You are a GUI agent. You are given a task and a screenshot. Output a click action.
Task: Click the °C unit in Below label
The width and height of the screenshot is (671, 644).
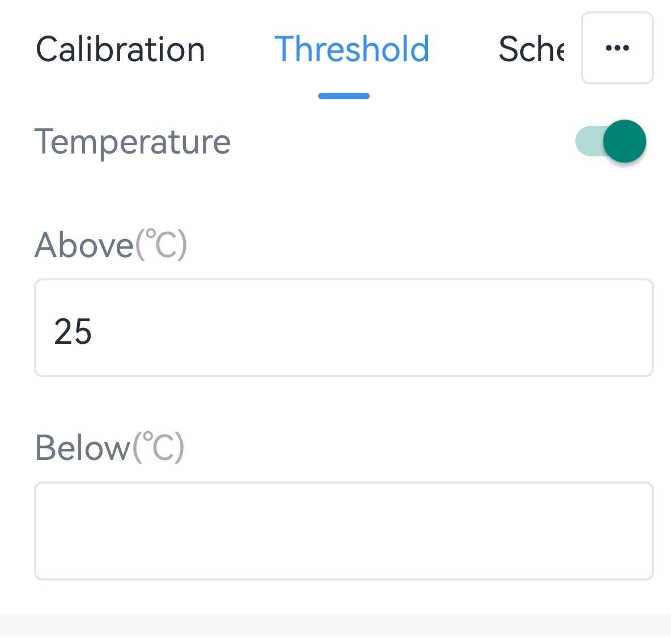[x=160, y=447]
